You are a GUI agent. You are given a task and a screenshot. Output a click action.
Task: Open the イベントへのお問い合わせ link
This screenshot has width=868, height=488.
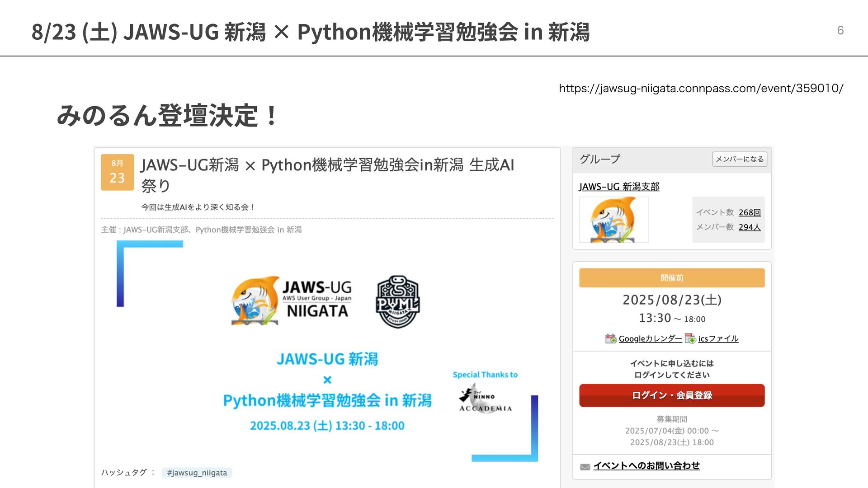[646, 466]
